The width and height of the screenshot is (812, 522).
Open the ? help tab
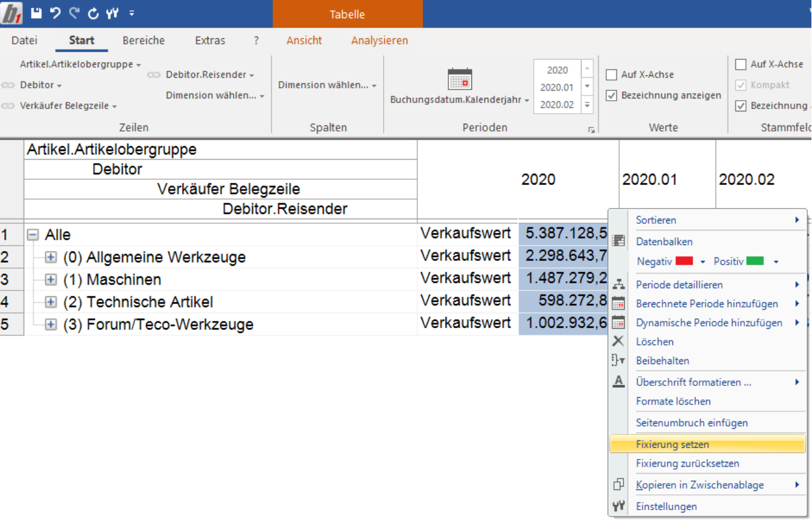[256, 41]
